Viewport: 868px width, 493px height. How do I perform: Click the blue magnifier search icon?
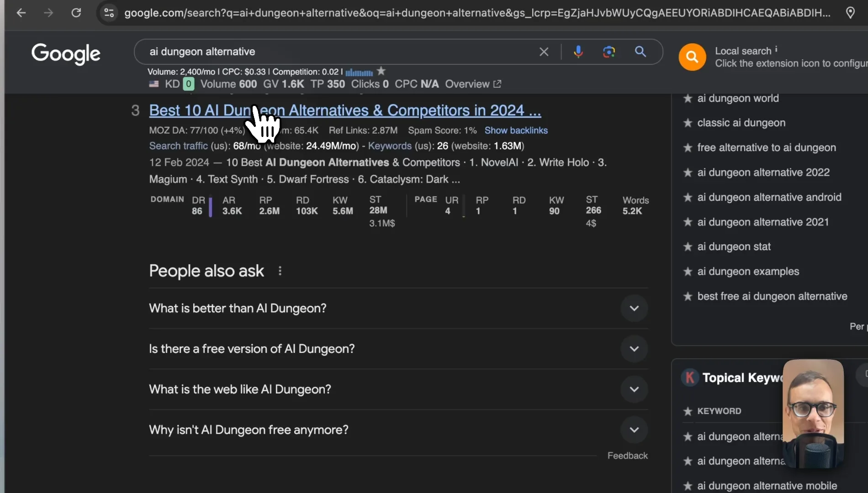[x=640, y=52]
